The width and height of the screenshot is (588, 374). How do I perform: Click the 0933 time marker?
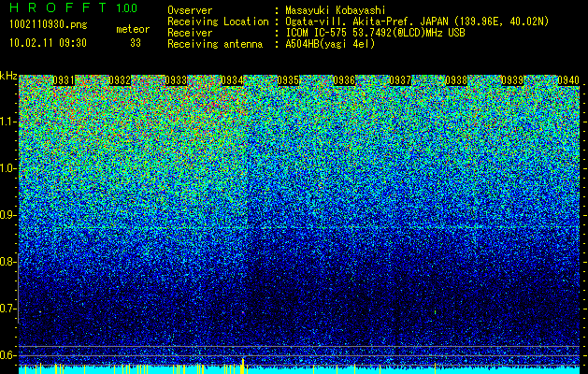tap(176, 80)
